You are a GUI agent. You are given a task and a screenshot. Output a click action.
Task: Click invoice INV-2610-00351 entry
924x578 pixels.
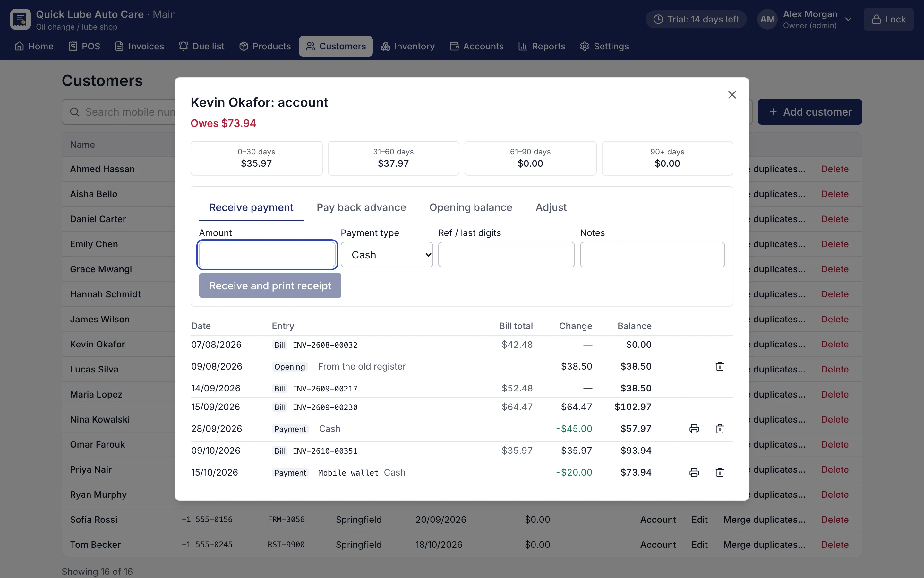pyautogui.click(x=325, y=451)
